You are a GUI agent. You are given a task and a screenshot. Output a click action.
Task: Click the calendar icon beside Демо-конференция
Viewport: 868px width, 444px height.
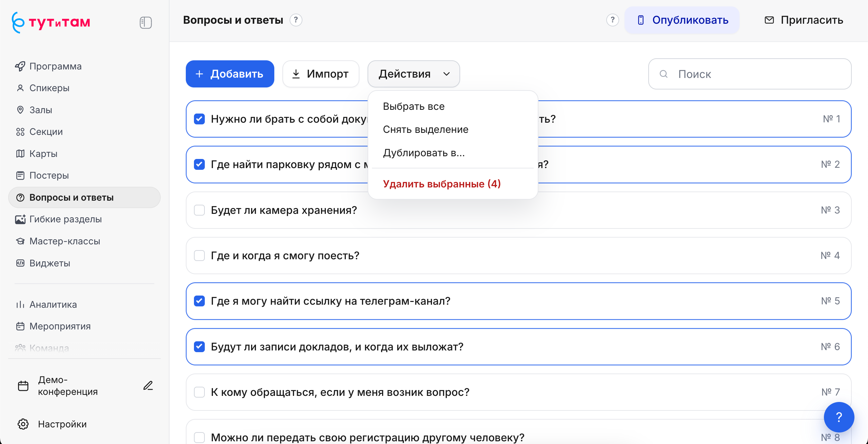(x=23, y=386)
